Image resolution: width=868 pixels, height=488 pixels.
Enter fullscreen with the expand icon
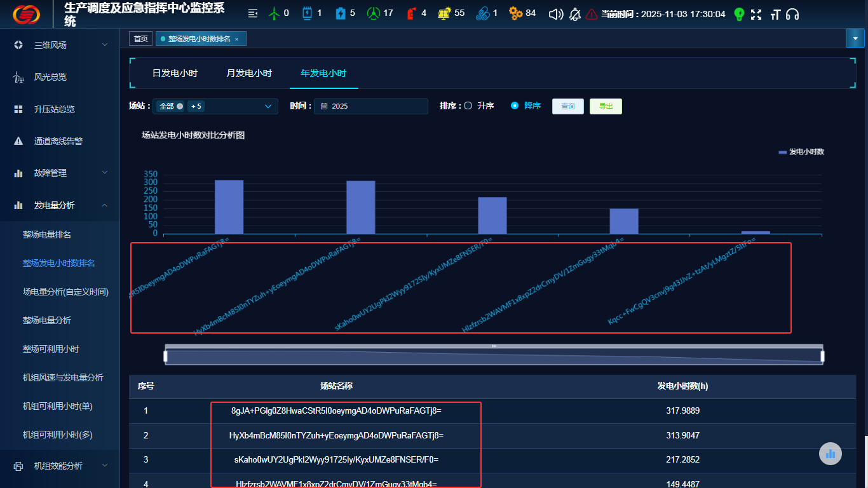point(756,14)
